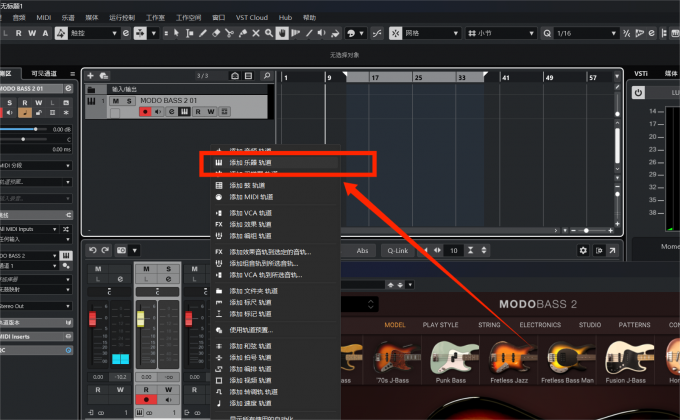The height and width of the screenshot is (420, 680).
Task: Adjust the inspector blue volume slider
Action: click(36, 129)
